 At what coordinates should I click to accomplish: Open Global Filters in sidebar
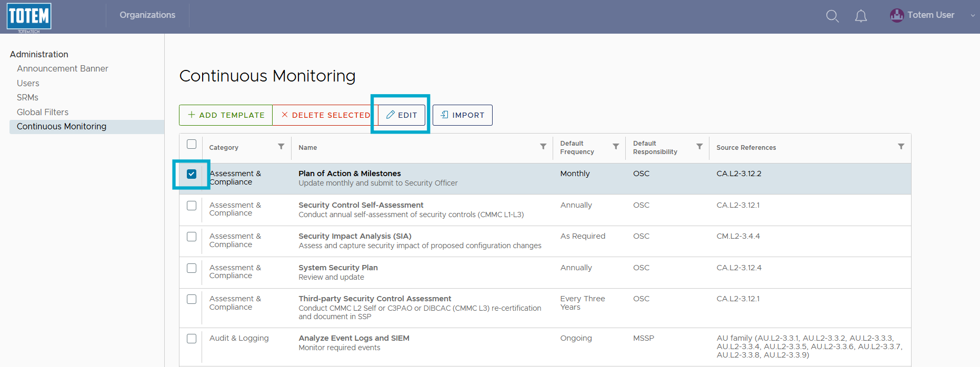(x=43, y=112)
